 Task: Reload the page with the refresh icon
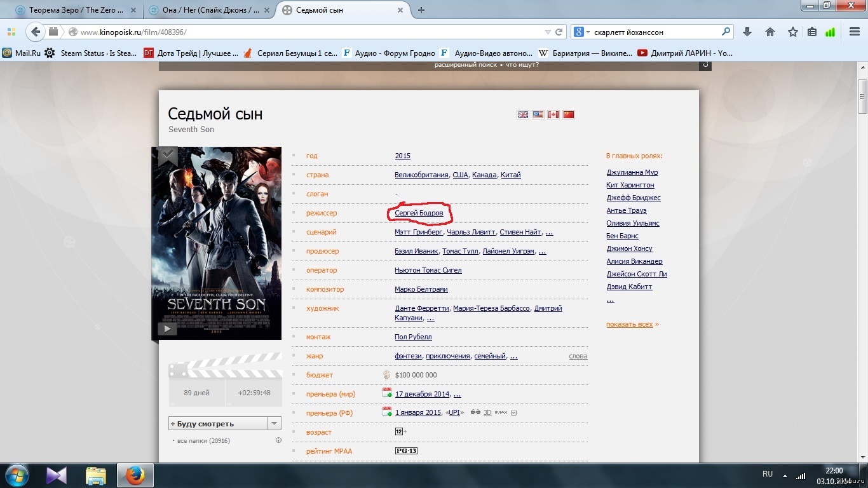559,32
